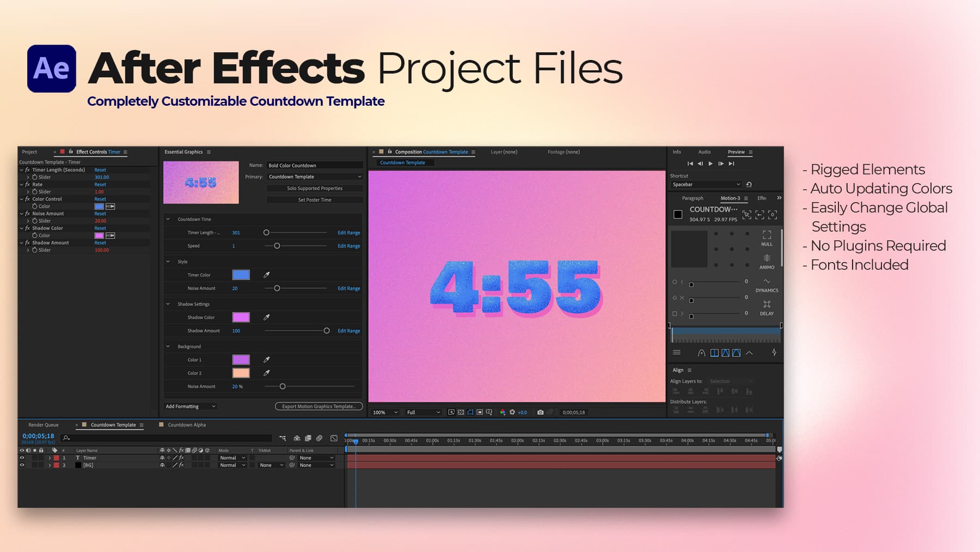Image resolution: width=980 pixels, height=552 pixels.
Task: Click the Set Poster Time button
Action: (x=315, y=200)
